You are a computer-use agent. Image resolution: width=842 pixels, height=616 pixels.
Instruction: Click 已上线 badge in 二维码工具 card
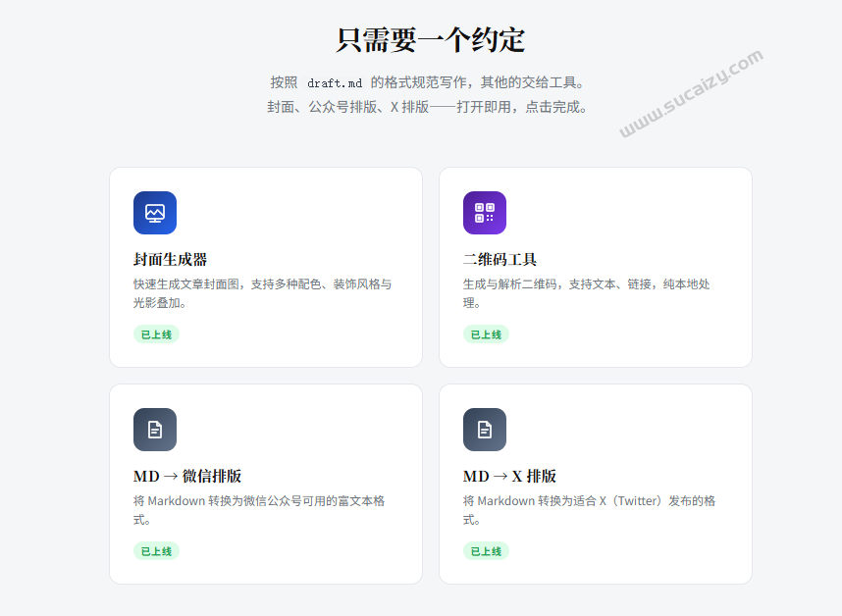point(486,334)
